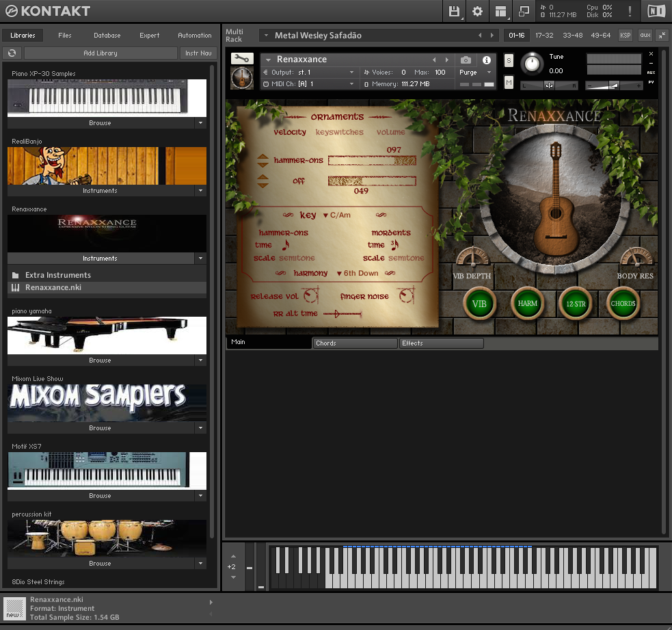The height and width of the screenshot is (630, 672).
Task: Toggle the KSP script button
Action: tap(626, 35)
